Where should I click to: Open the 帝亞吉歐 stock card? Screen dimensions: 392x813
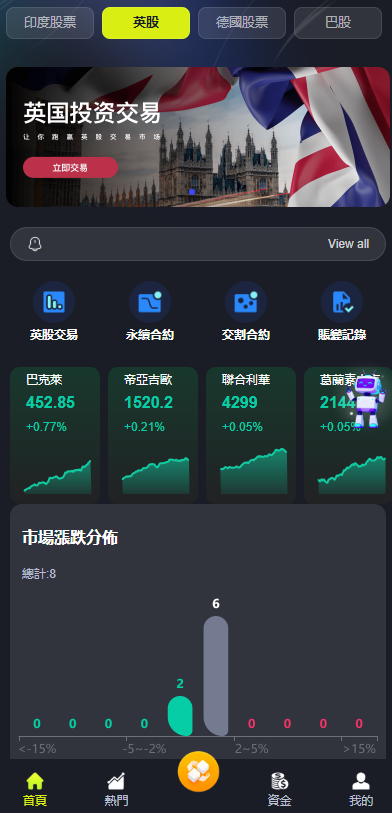pyautogui.click(x=153, y=435)
